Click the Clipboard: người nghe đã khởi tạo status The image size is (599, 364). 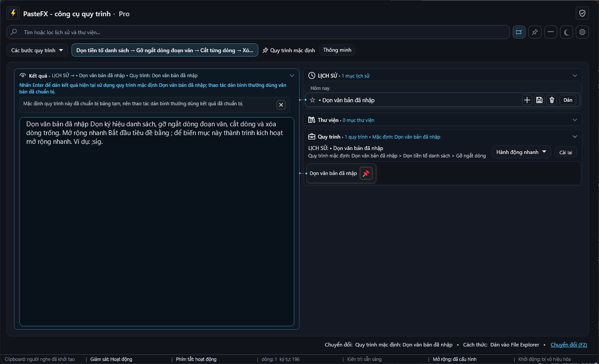(x=40, y=359)
